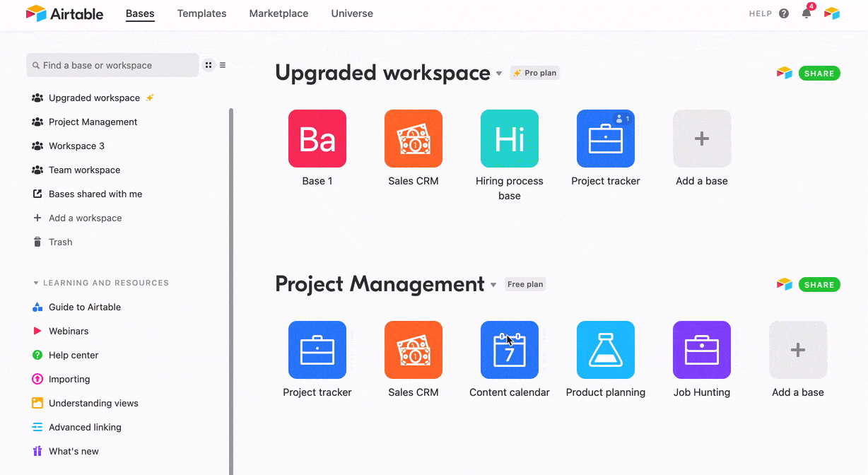Click Add a base in Upgraded workspace

701,139
